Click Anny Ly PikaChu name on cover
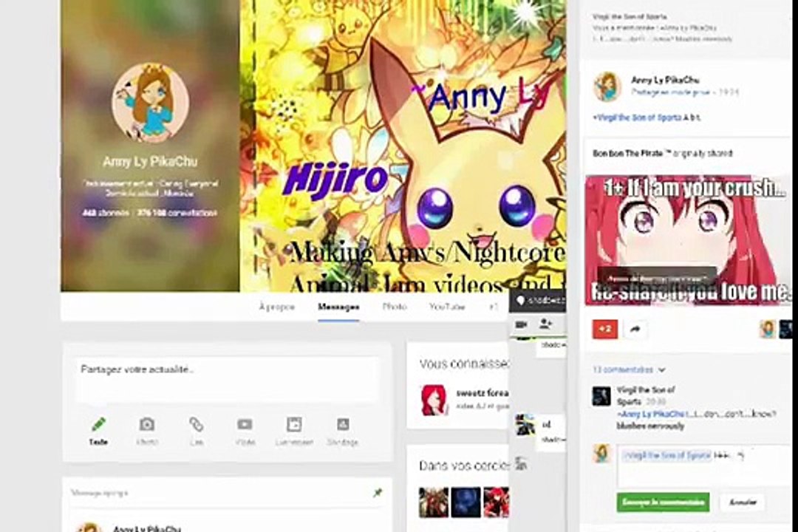The width and height of the screenshot is (798, 532). (149, 162)
